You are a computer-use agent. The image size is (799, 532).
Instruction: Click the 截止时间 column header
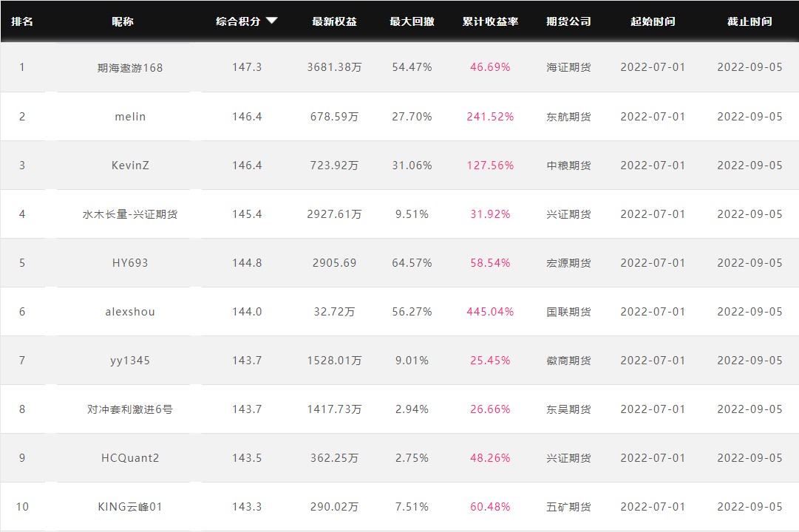[749, 21]
